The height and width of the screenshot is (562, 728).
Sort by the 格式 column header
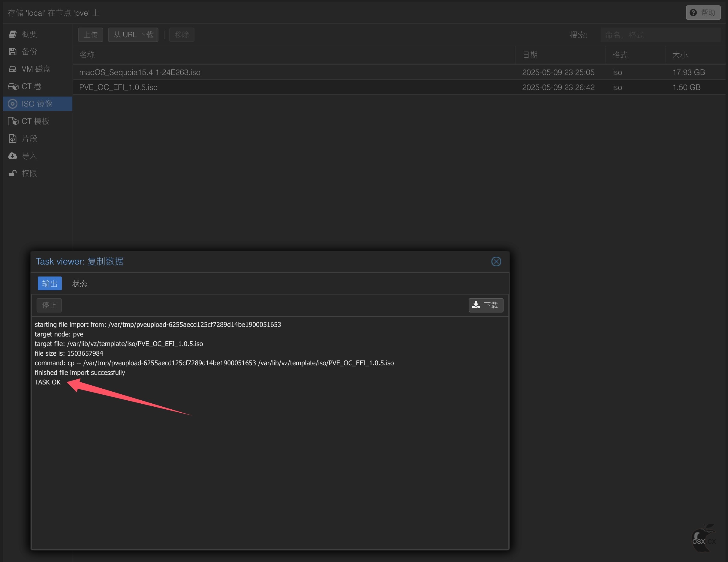636,55
